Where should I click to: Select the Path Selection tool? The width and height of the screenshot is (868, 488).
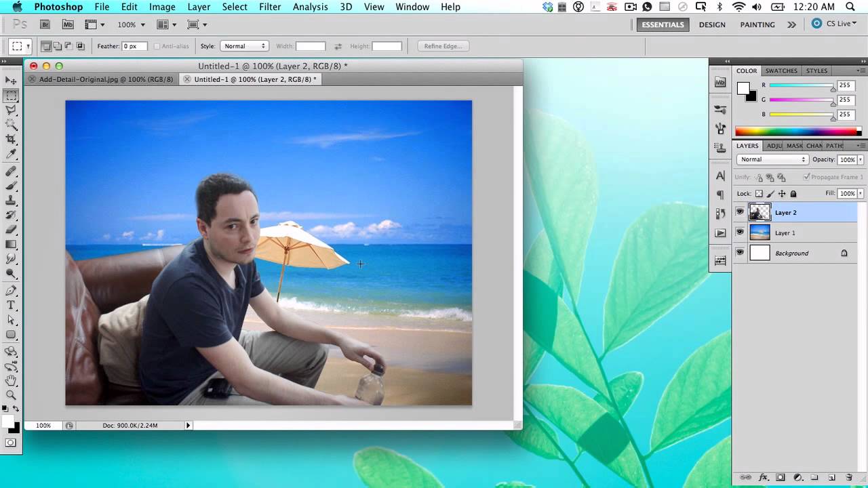(x=11, y=320)
